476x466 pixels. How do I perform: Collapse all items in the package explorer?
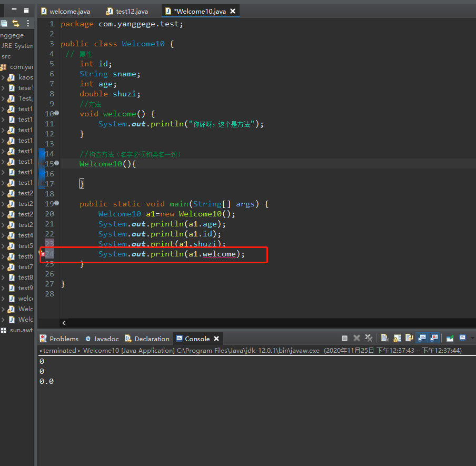(x=4, y=23)
